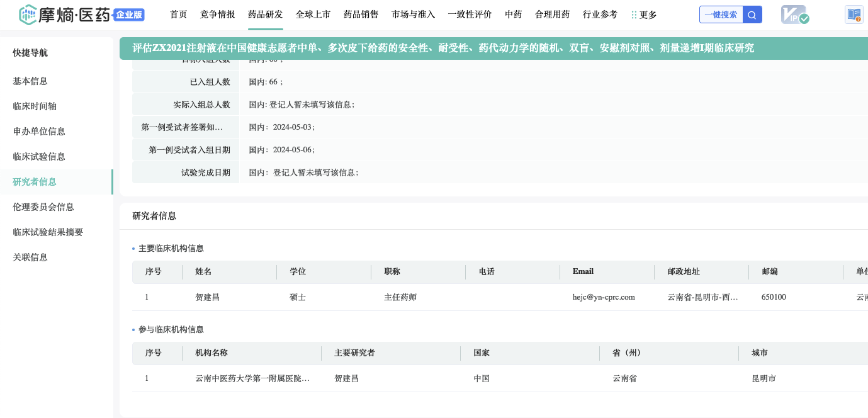868x418 pixels.
Task: Click the 一键搜索 search box
Action: click(721, 15)
